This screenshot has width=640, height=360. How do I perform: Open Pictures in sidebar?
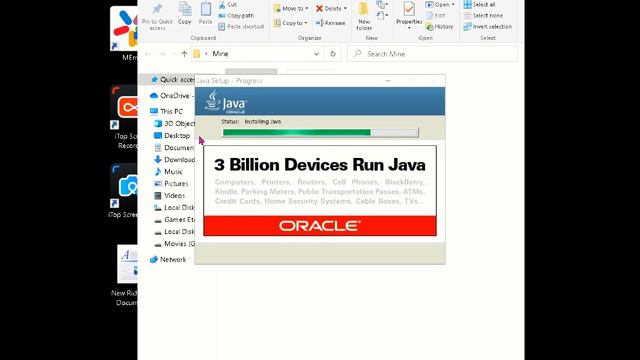(x=171, y=184)
